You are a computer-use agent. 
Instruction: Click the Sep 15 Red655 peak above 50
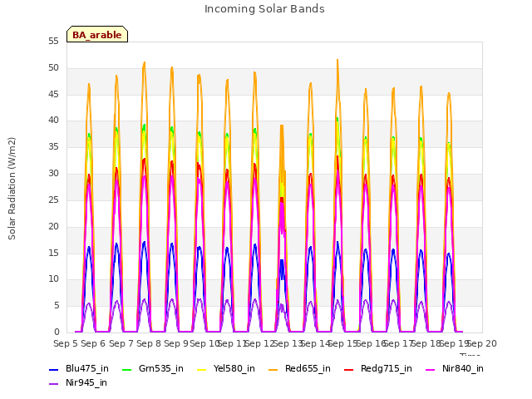[337, 61]
